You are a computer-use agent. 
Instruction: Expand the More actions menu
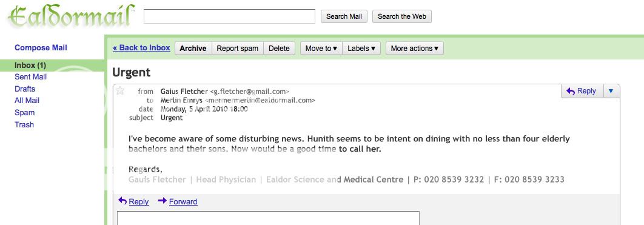pos(414,48)
